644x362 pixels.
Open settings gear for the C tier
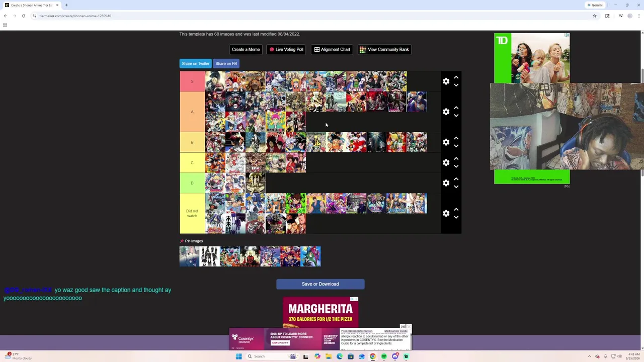click(x=446, y=162)
